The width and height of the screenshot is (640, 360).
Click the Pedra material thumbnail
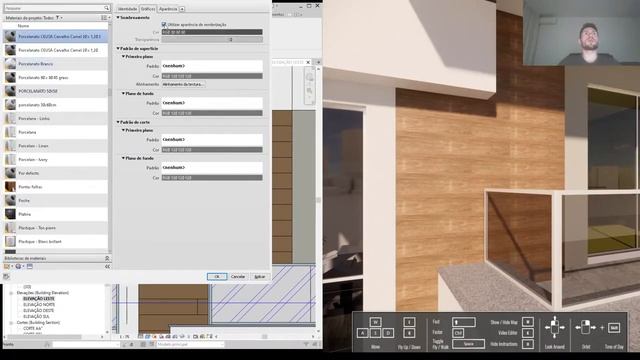pos(10,200)
